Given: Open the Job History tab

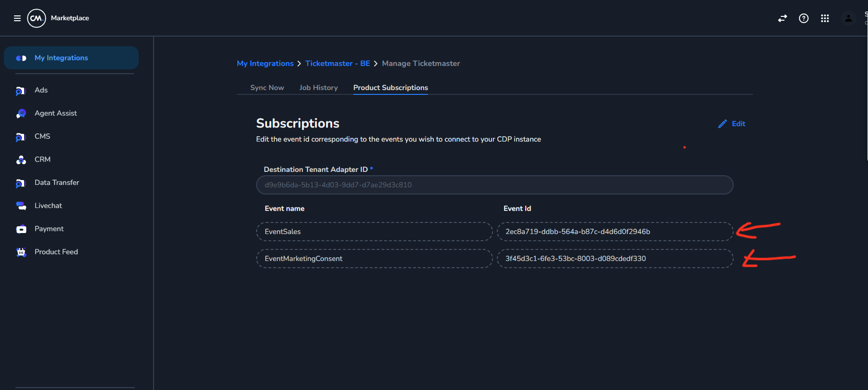Looking at the screenshot, I should pyautogui.click(x=319, y=88).
